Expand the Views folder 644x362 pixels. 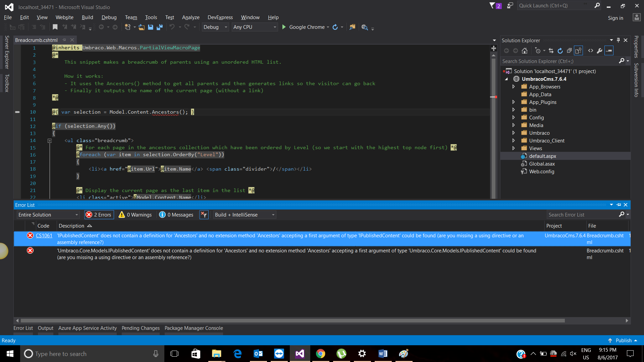point(514,148)
